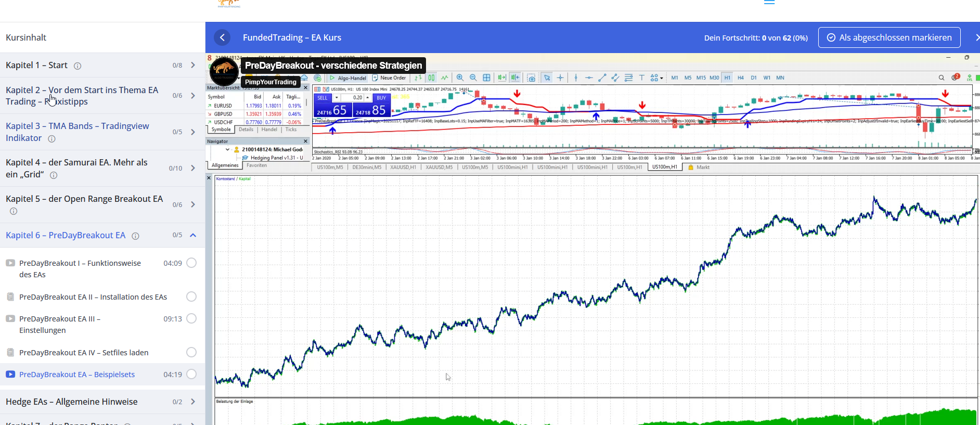This screenshot has height=425, width=980.
Task: Select the crosshair tool in chart toolbar
Action: 560,78
